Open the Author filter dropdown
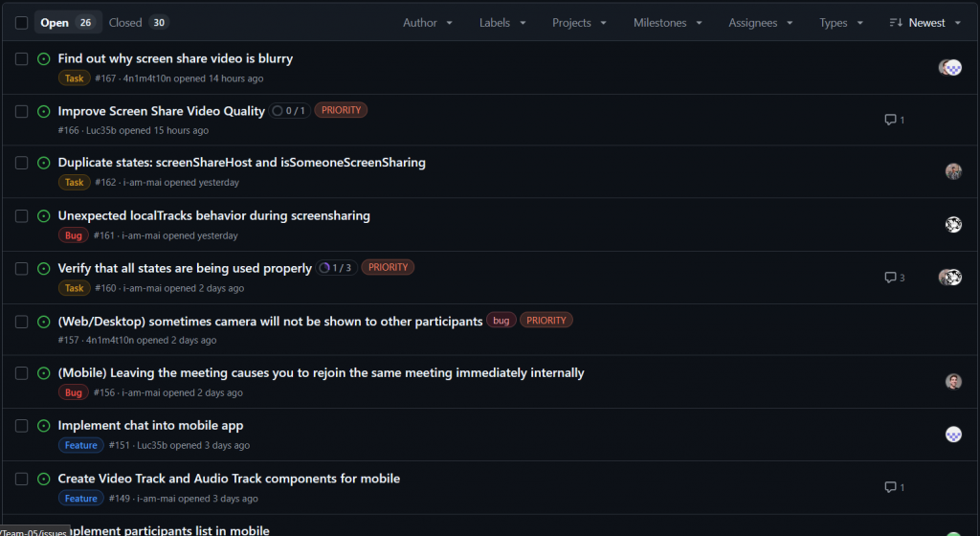Image resolution: width=980 pixels, height=536 pixels. tap(427, 23)
